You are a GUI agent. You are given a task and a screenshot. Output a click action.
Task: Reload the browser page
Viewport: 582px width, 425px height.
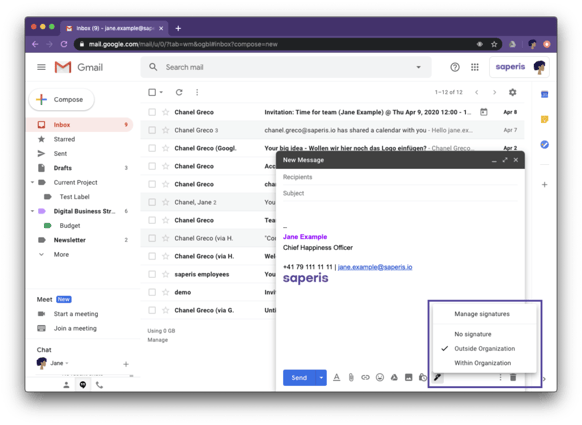coord(64,44)
